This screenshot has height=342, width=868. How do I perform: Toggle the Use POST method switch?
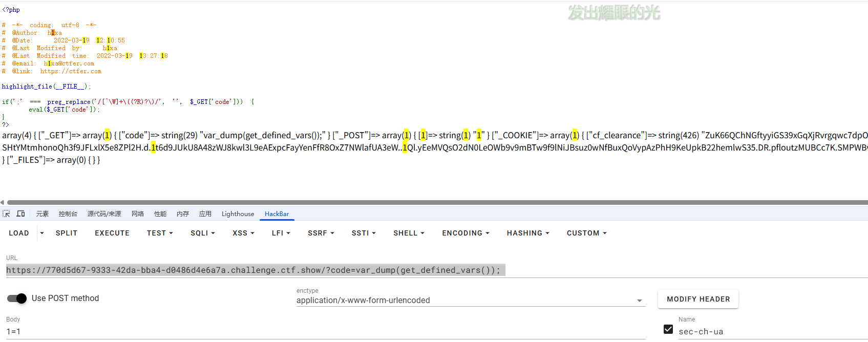tap(17, 298)
